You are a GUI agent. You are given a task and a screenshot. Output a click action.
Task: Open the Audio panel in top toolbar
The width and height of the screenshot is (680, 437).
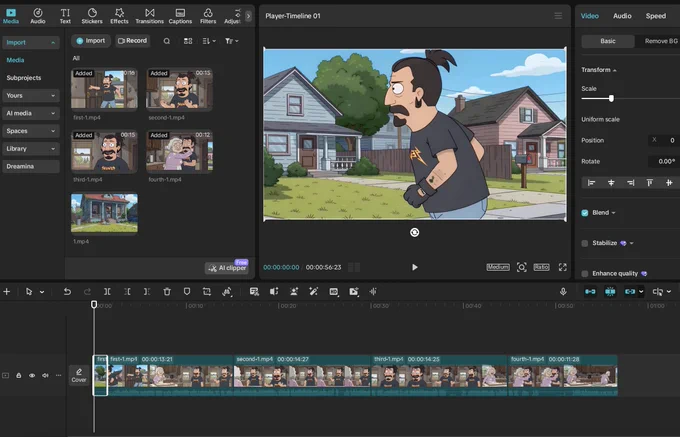[38, 16]
